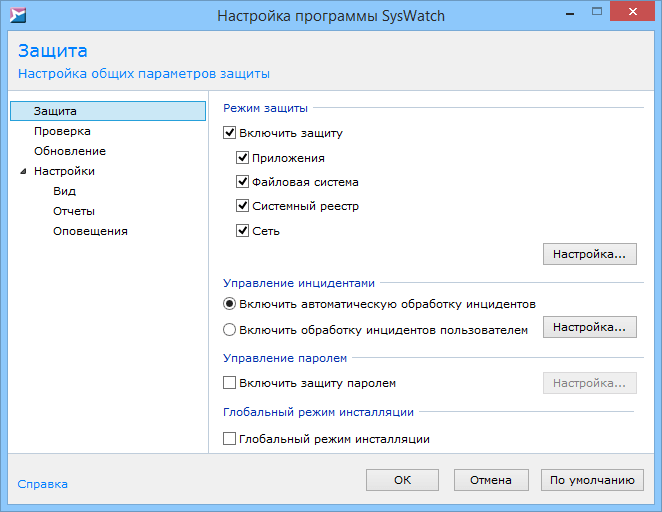Select automatic incident processing radio button
Screen dimensions: 662x512
[x=230, y=304]
